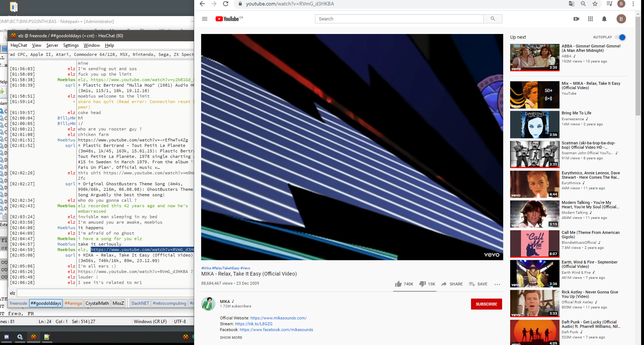
Task: Click the SHARE button under the video
Action: point(452,284)
